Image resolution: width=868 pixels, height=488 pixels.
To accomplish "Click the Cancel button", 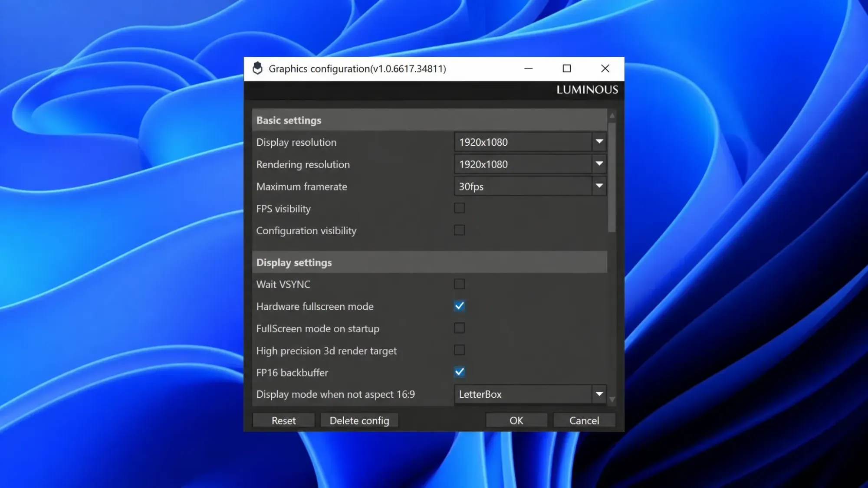I will [584, 420].
